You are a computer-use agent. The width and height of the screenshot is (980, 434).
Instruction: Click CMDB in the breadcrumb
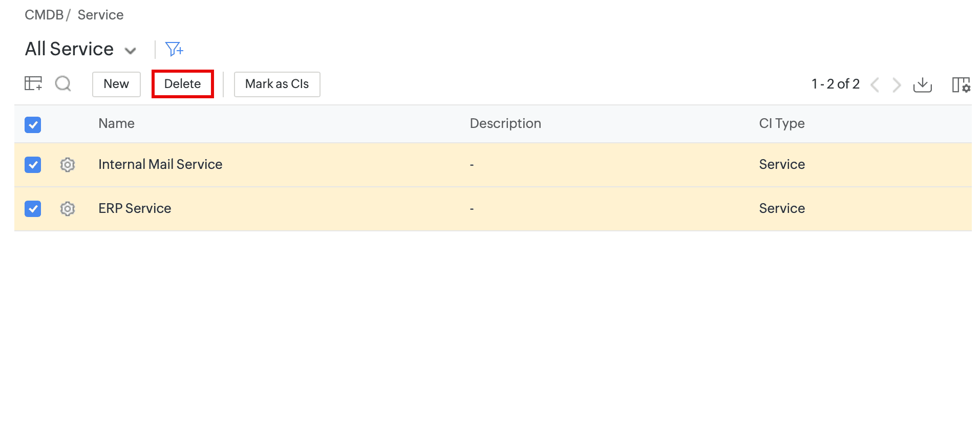[x=44, y=15]
